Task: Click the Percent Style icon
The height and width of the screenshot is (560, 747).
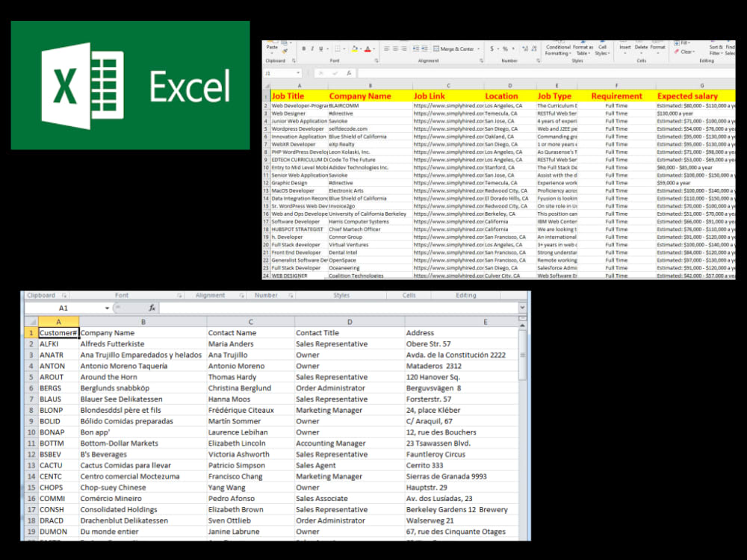Action: tap(506, 49)
